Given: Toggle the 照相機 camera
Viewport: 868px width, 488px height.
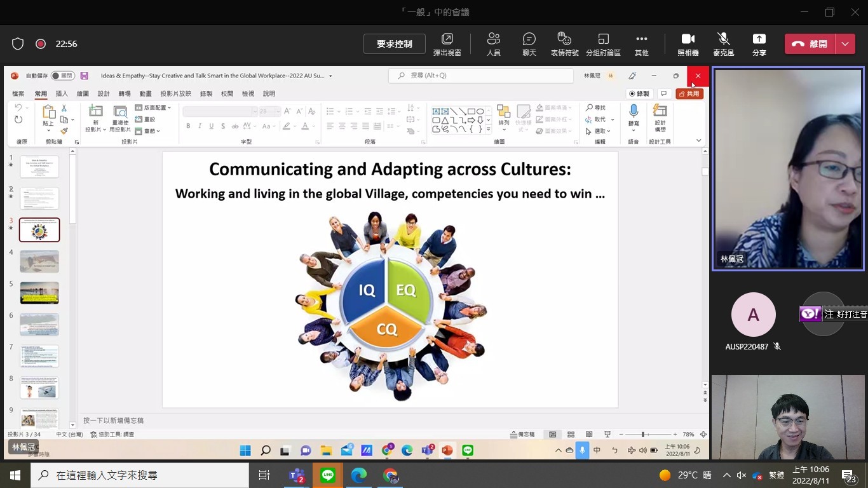Looking at the screenshot, I should point(688,44).
